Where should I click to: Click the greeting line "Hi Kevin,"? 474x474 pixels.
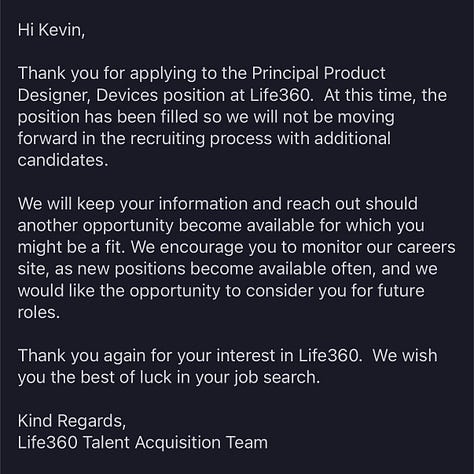pos(51,30)
